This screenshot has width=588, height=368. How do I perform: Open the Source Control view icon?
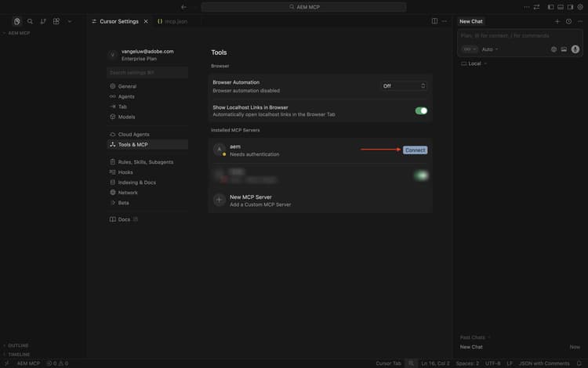pos(43,21)
